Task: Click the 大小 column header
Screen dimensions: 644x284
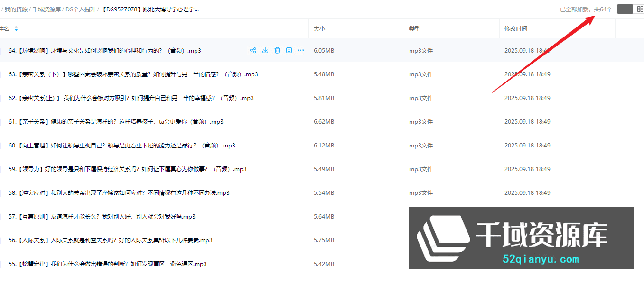Action: click(x=319, y=29)
